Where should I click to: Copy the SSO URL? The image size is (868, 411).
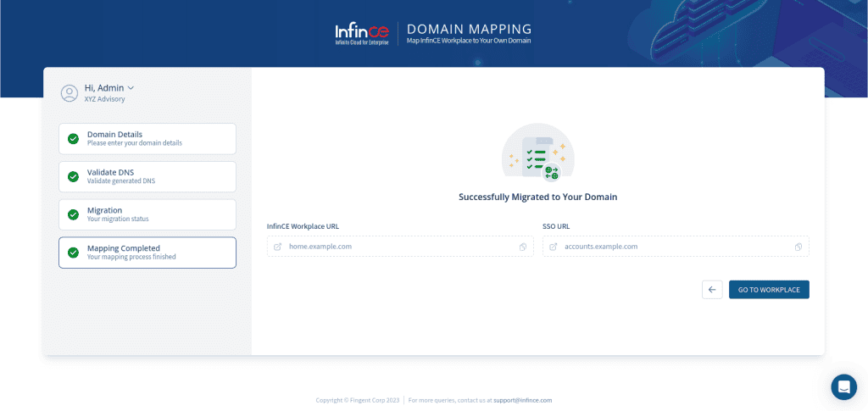point(798,247)
